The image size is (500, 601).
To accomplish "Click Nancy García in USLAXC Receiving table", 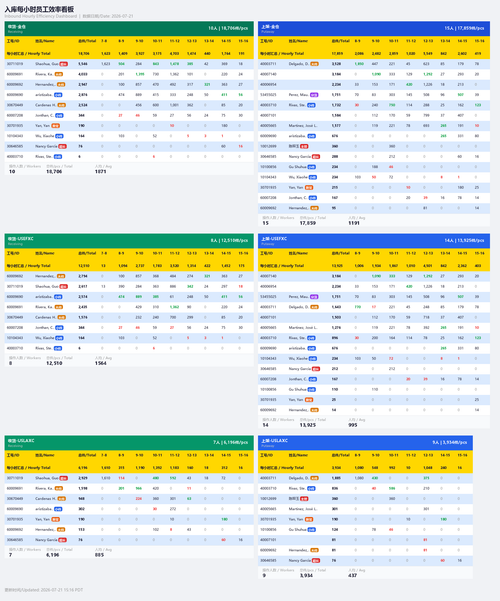I will 46,540.
